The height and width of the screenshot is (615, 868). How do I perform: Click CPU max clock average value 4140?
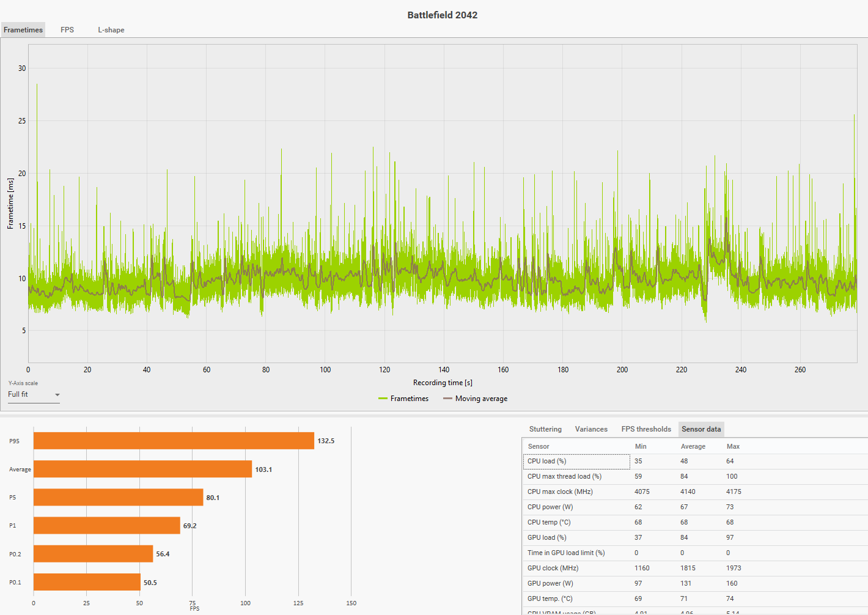click(x=688, y=492)
